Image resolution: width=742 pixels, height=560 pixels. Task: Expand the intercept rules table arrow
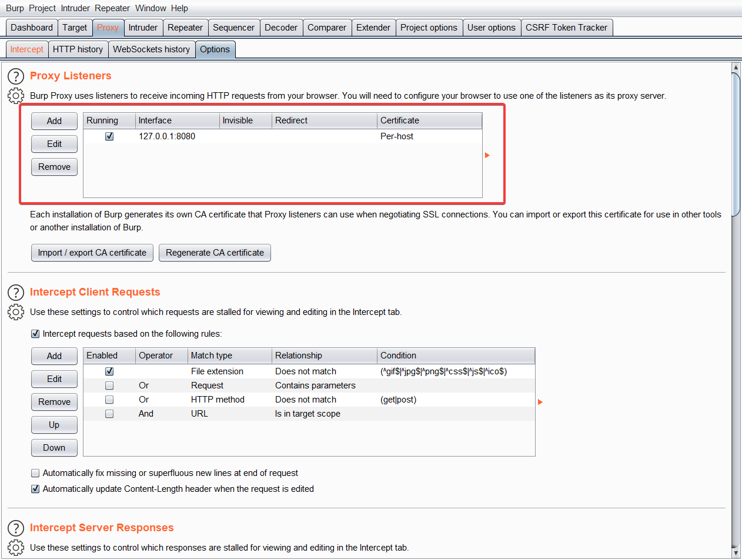pos(540,402)
